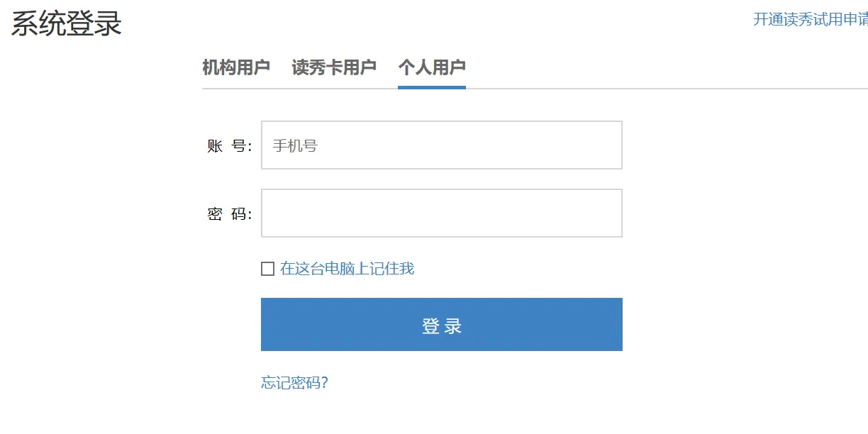Viewport: 868px width, 434px height.
Task: Click the 系统登录 page heading
Action: (x=64, y=23)
